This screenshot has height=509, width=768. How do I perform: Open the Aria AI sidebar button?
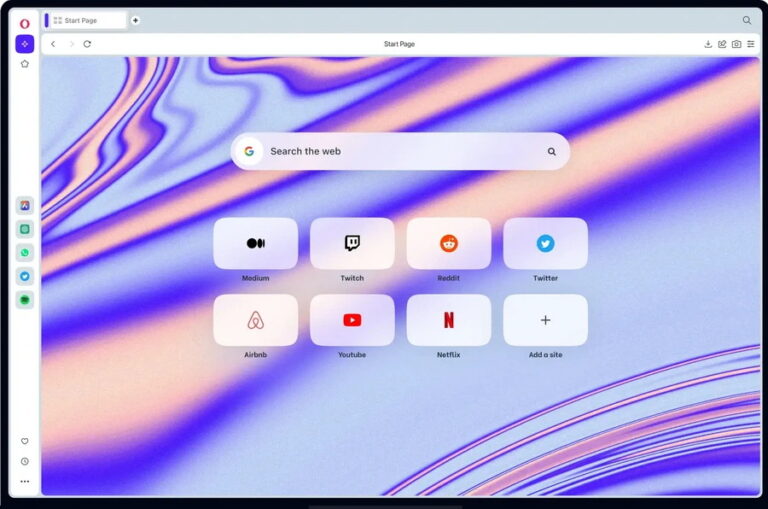[x=24, y=44]
